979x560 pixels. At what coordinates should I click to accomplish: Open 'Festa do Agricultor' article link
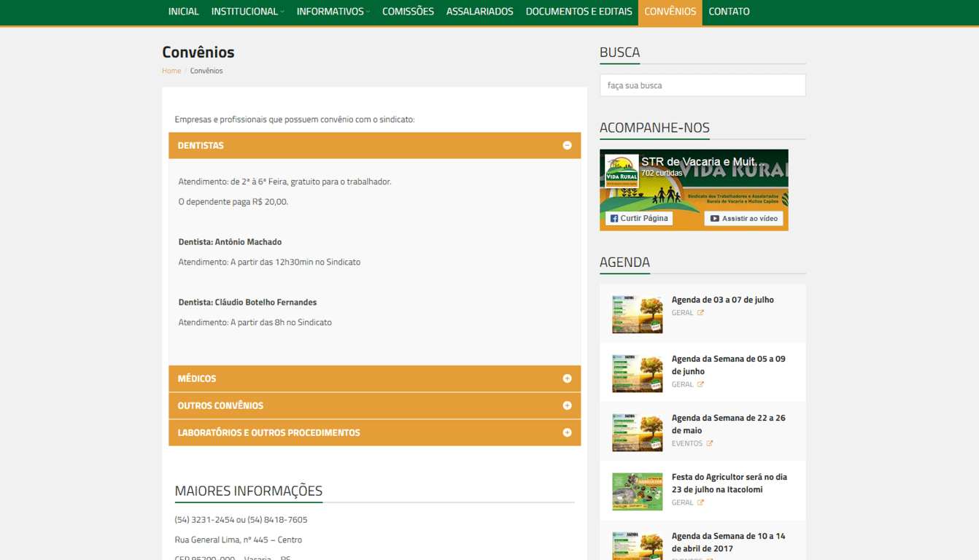click(x=730, y=483)
